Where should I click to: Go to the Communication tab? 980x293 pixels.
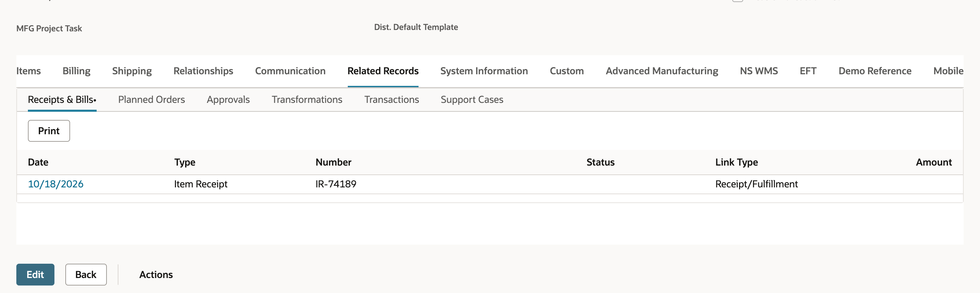coord(290,71)
